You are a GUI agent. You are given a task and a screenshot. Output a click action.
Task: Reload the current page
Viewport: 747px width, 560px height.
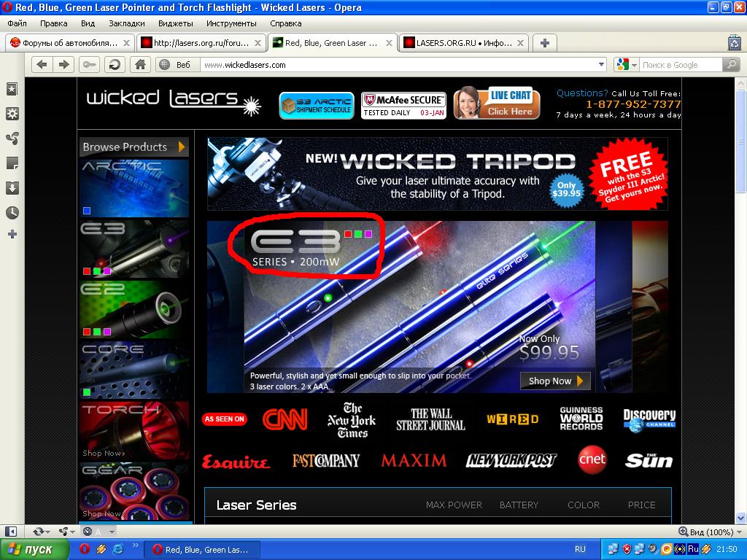point(115,64)
